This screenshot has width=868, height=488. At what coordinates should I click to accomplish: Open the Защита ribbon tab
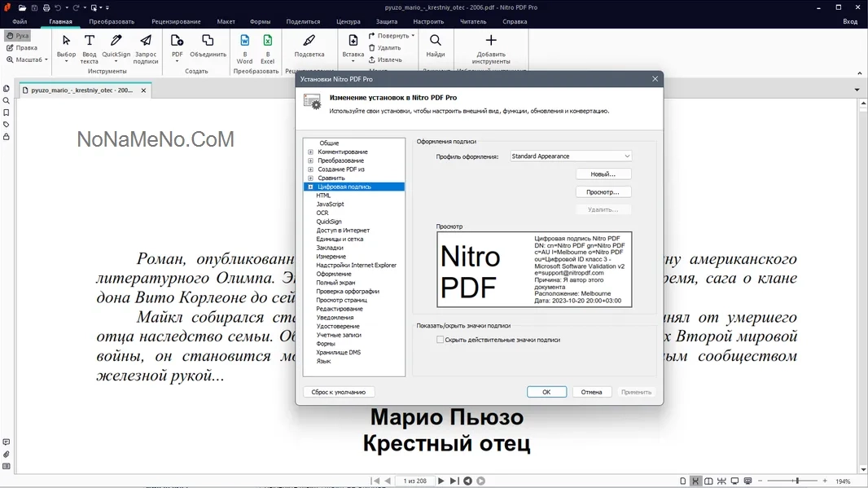pos(387,21)
